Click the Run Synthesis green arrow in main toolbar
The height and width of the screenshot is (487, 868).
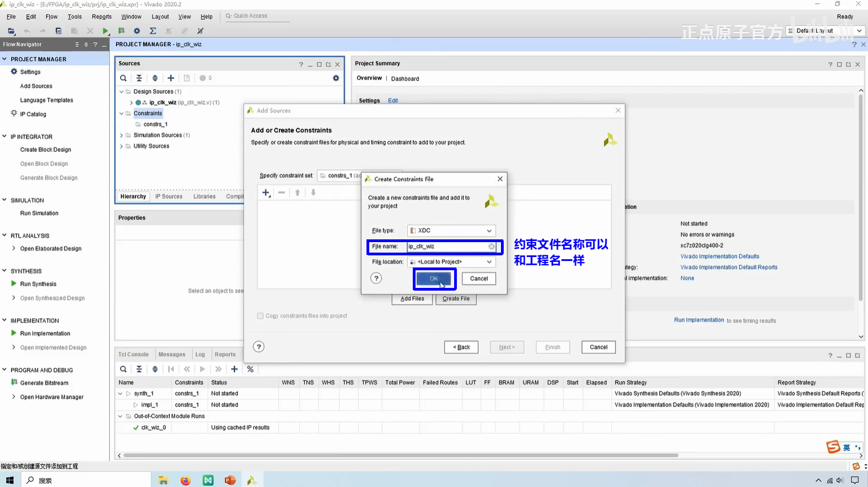click(105, 31)
